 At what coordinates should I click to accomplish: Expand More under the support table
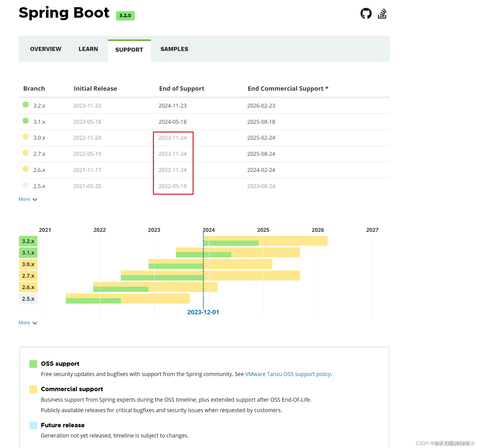click(28, 199)
